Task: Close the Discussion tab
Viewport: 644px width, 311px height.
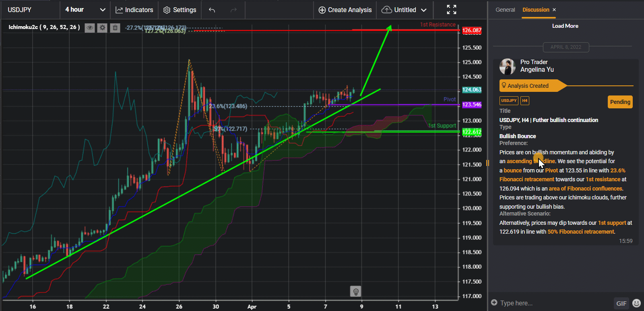Action: tap(554, 10)
